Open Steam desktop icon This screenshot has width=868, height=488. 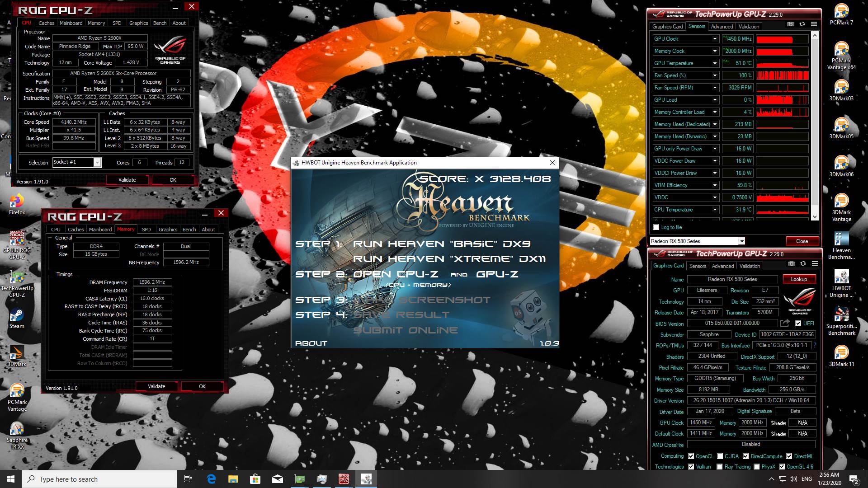tap(17, 318)
